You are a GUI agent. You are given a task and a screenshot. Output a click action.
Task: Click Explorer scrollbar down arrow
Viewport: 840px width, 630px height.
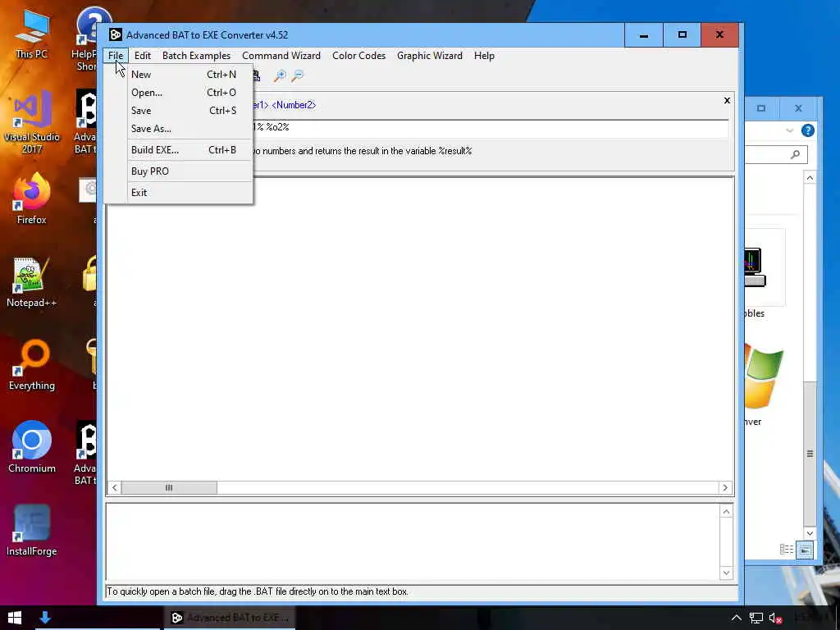pyautogui.click(x=810, y=533)
